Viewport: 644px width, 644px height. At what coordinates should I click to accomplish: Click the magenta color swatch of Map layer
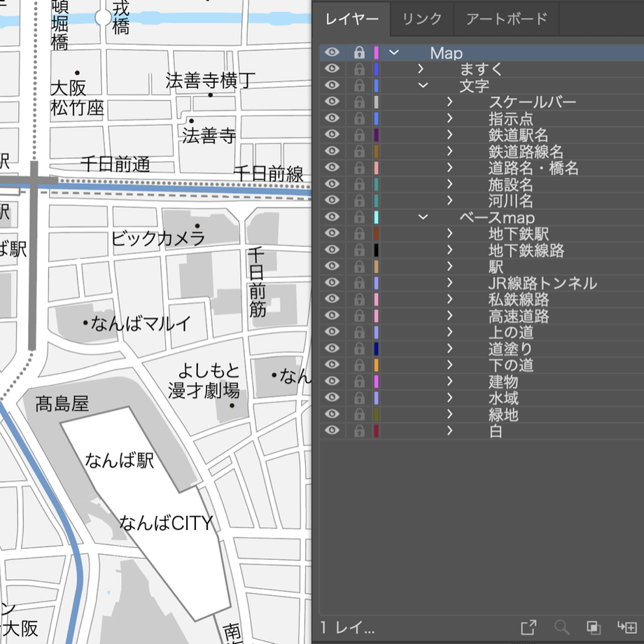(x=376, y=52)
